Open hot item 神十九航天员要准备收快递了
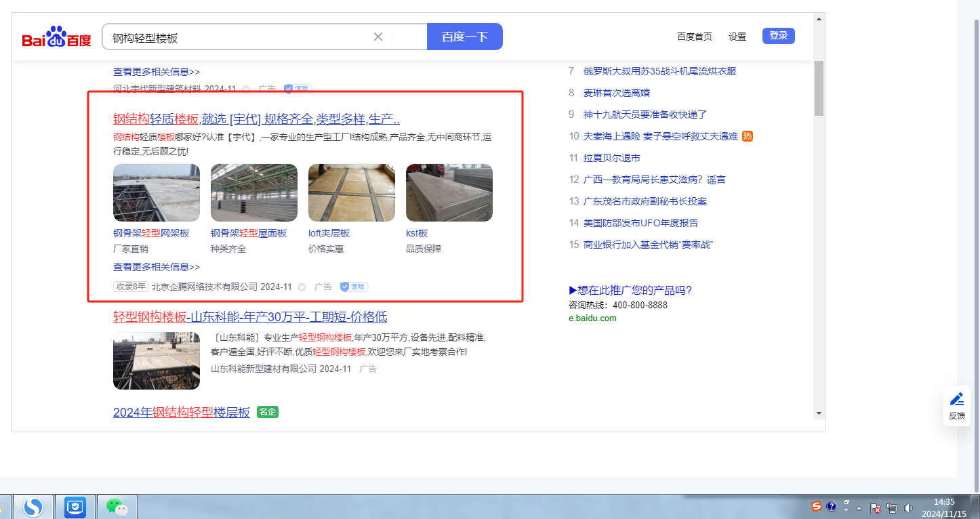This screenshot has width=980, height=519. [645, 115]
